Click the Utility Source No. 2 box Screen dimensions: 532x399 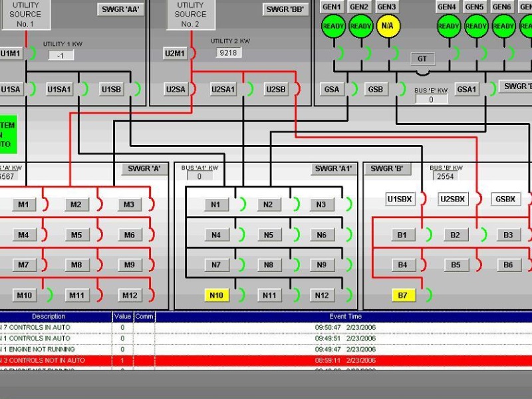click(x=190, y=14)
